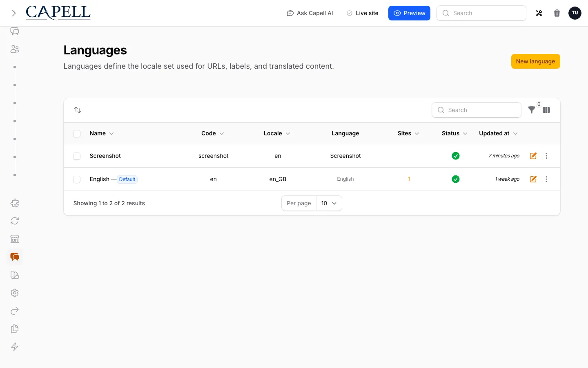Open the English row's three-dot actions menu

pos(546,179)
